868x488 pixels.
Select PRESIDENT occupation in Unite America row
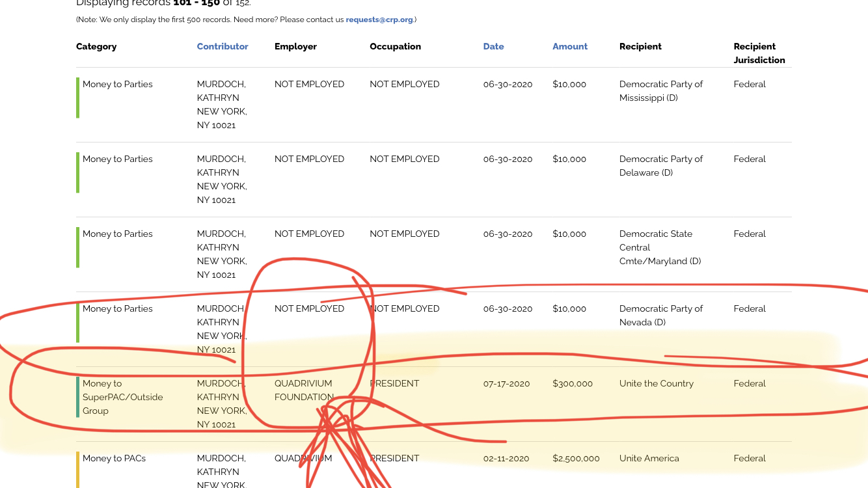(394, 458)
